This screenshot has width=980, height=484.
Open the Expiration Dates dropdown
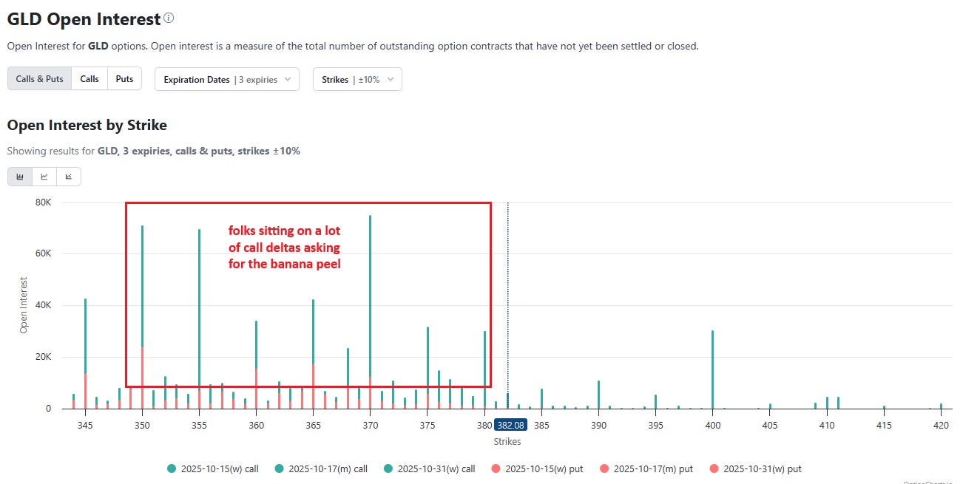tap(227, 79)
